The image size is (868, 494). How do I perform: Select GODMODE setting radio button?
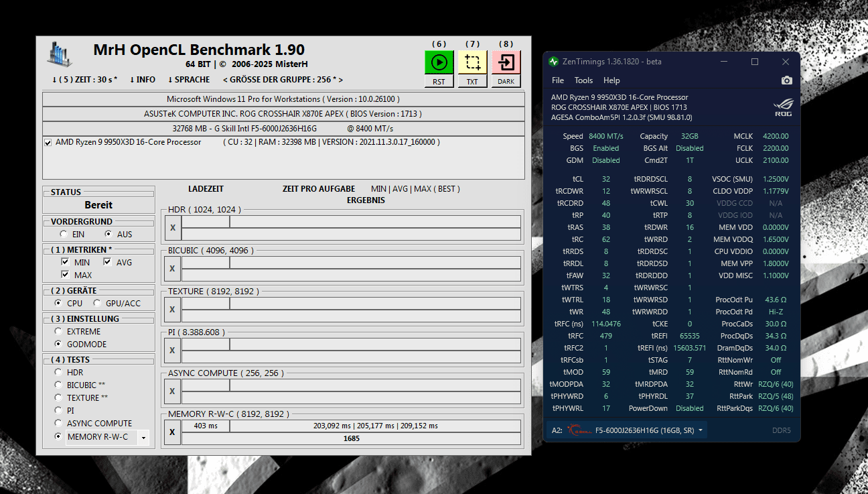click(x=58, y=345)
